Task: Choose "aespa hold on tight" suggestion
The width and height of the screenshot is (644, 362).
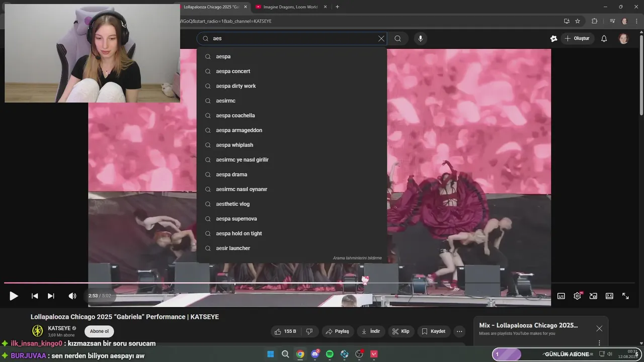Action: [x=292, y=233]
